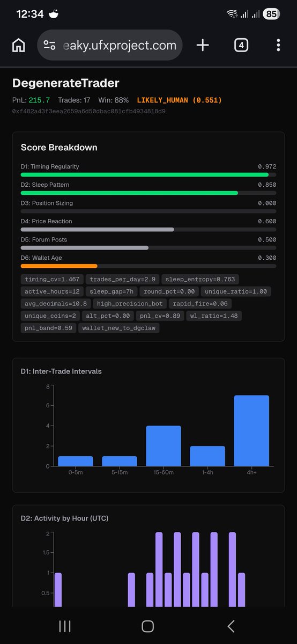Tap the high_precision_bot tag

tap(129, 304)
